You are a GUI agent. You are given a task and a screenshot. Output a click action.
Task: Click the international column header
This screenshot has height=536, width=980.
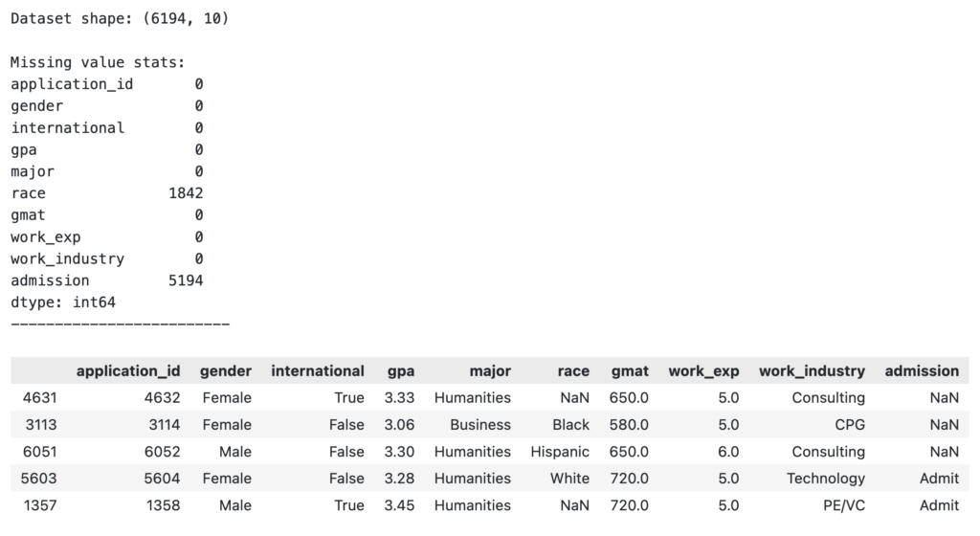(317, 370)
